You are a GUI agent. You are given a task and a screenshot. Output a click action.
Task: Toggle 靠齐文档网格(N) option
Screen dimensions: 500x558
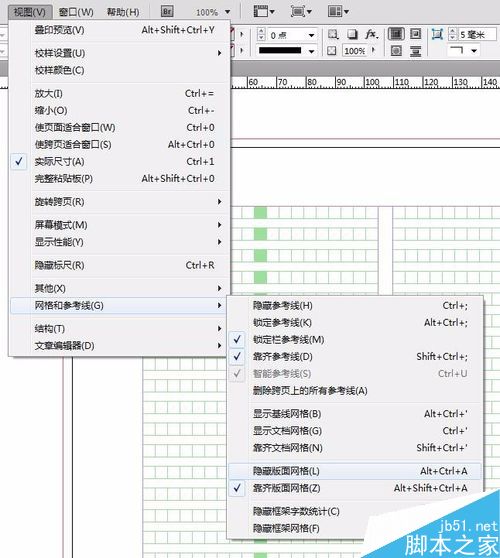pyautogui.click(x=355, y=448)
